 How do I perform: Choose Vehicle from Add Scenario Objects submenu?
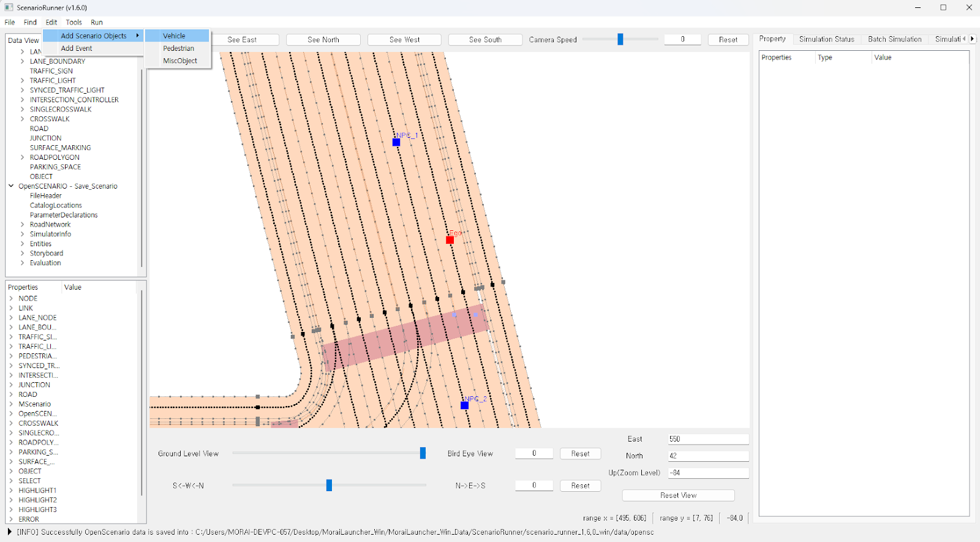[x=175, y=36]
